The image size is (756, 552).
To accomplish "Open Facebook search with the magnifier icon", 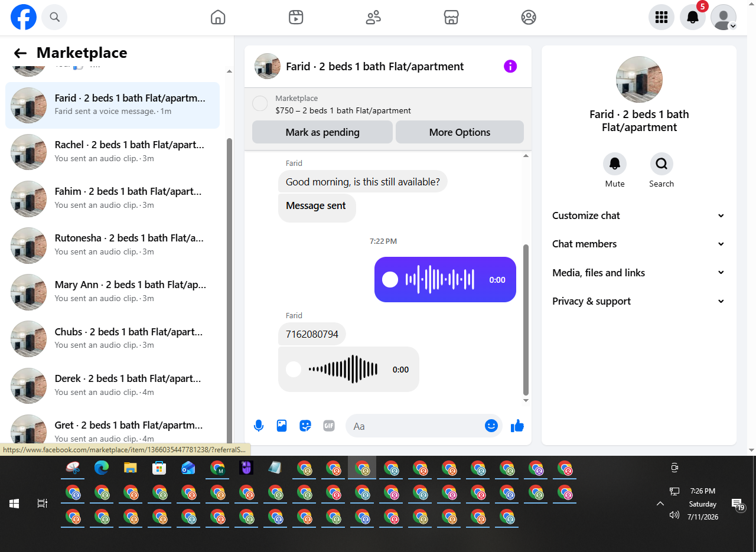I will pyautogui.click(x=54, y=17).
